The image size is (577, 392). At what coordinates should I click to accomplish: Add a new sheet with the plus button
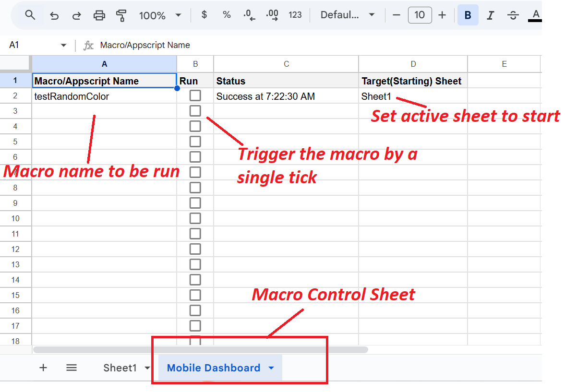(43, 368)
